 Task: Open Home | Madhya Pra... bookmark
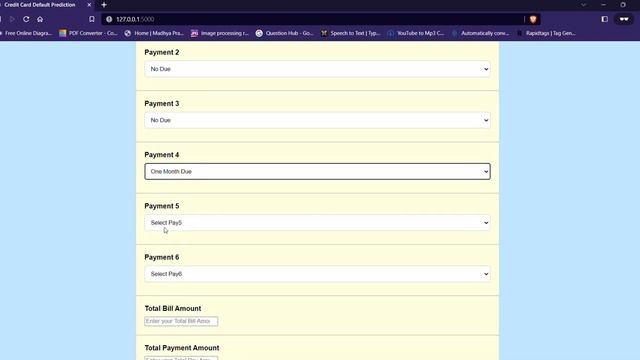[154, 33]
